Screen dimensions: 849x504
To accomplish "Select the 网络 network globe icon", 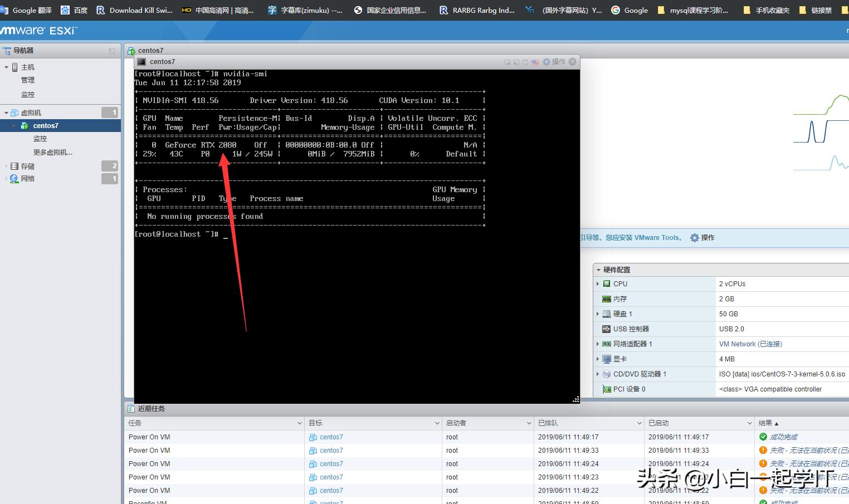I will click(14, 179).
